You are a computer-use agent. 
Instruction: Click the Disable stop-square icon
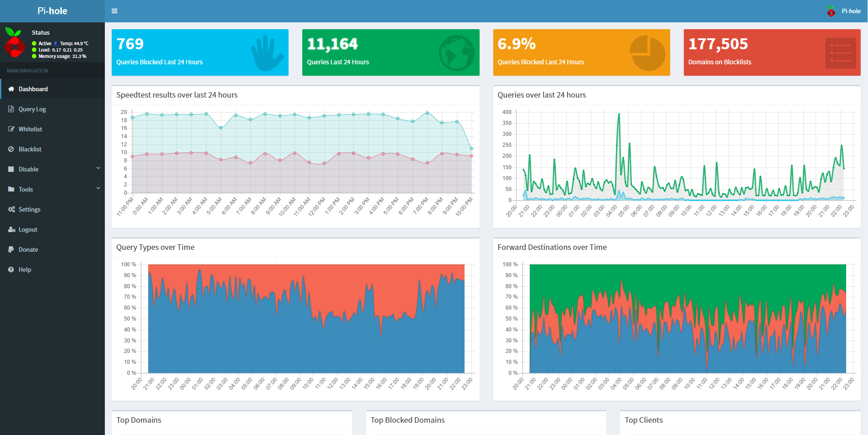11,169
